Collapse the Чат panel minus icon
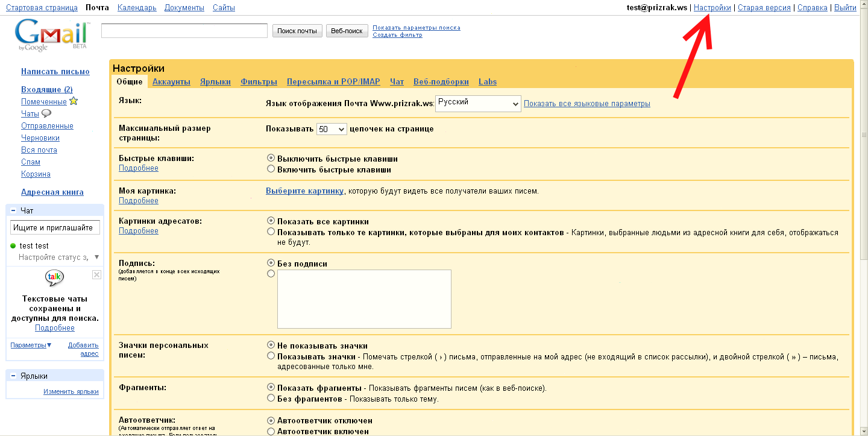The height and width of the screenshot is (436, 868). [x=13, y=210]
